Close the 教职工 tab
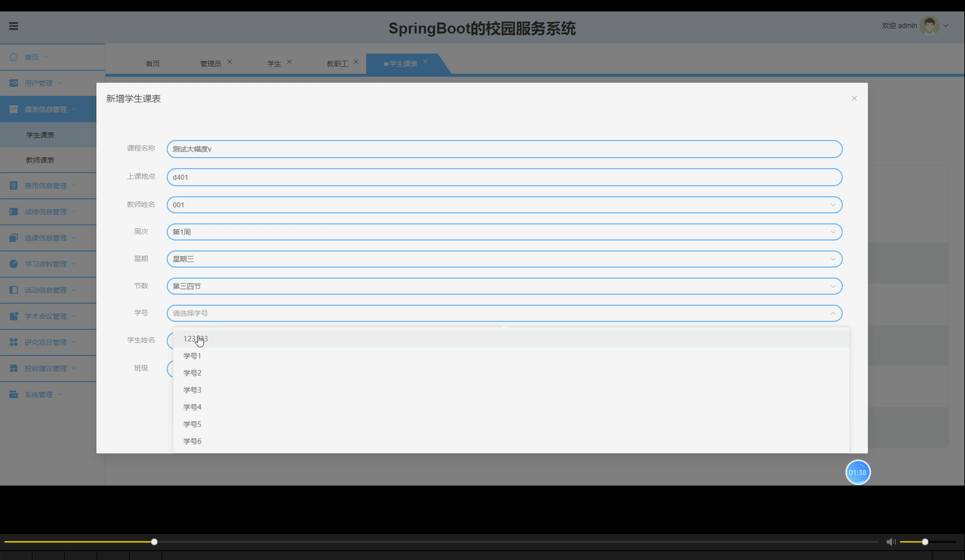Image resolution: width=965 pixels, height=560 pixels. (x=356, y=62)
